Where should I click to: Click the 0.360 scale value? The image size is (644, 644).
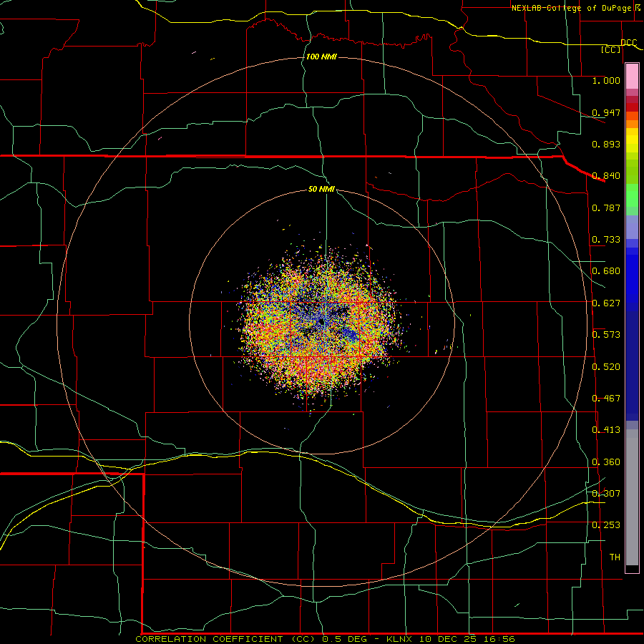(x=606, y=462)
